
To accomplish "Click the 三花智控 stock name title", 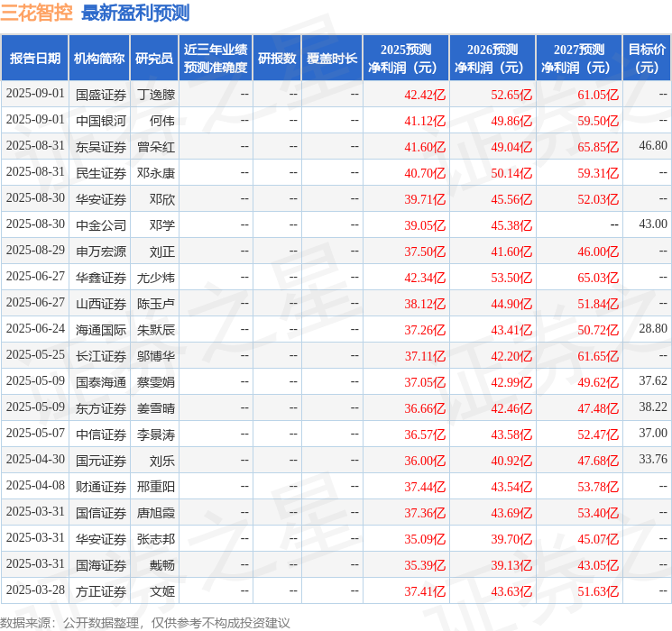I will click(37, 14).
